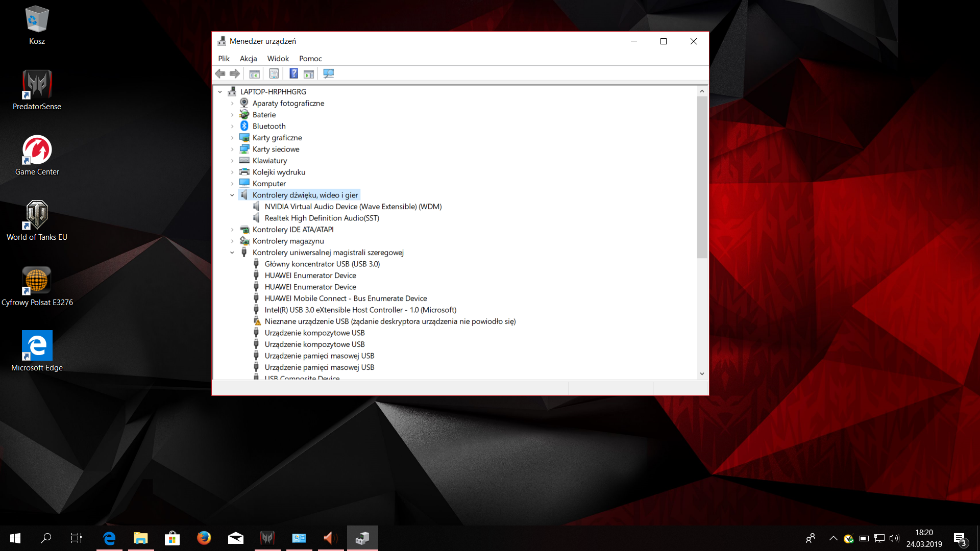Click the Properties toolbar icon
This screenshot has width=980, height=551.
(x=274, y=74)
